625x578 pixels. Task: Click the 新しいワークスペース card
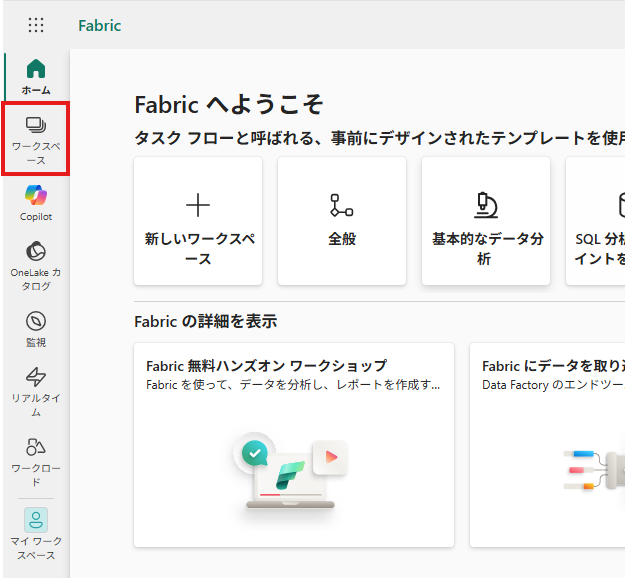tap(198, 221)
